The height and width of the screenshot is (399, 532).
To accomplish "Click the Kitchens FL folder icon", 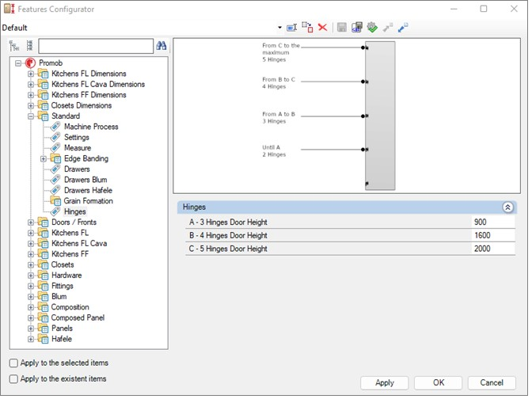I will coord(43,233).
